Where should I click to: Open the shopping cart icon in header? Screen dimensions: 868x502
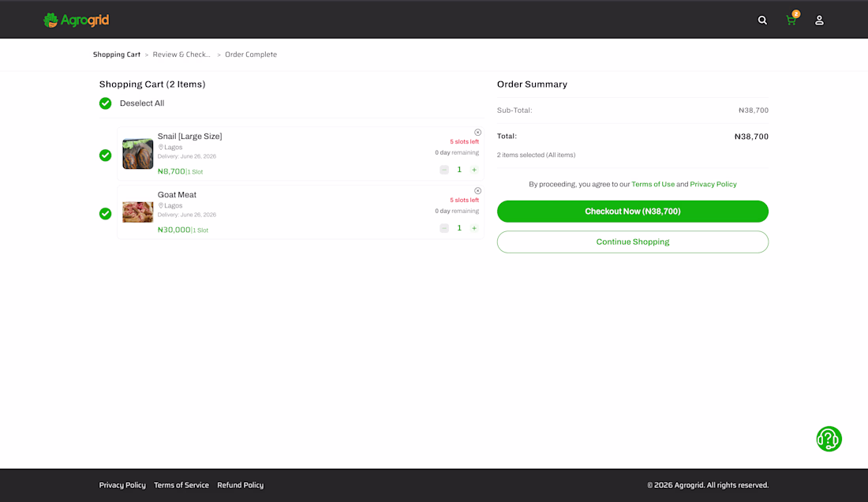coord(791,21)
